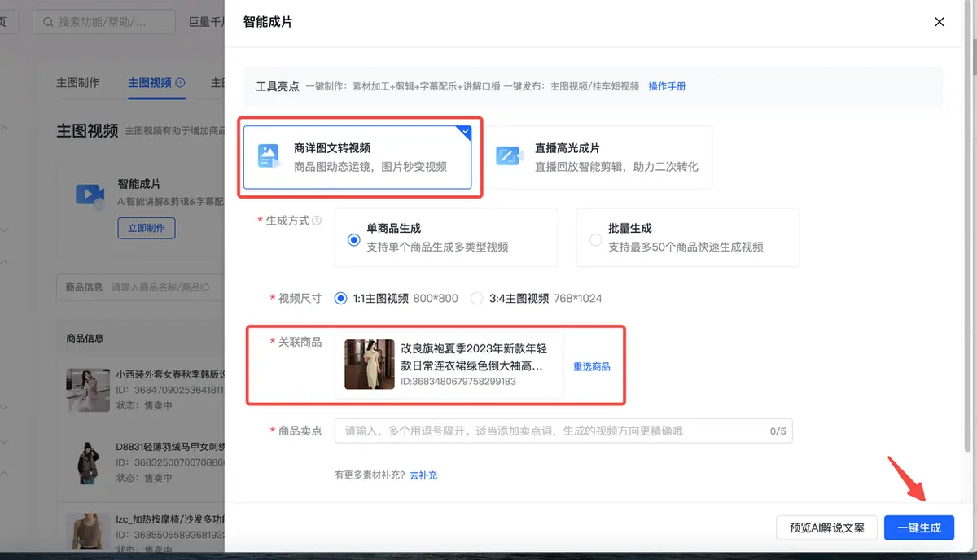Image resolution: width=977 pixels, height=560 pixels.
Task: Click the lzc_加热按摩椅 product thumbnail
Action: [x=86, y=533]
